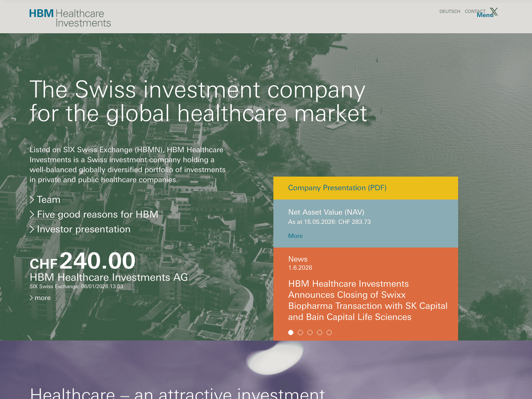Open the Team link
Screen dimensions: 532x399
[x=45, y=199]
